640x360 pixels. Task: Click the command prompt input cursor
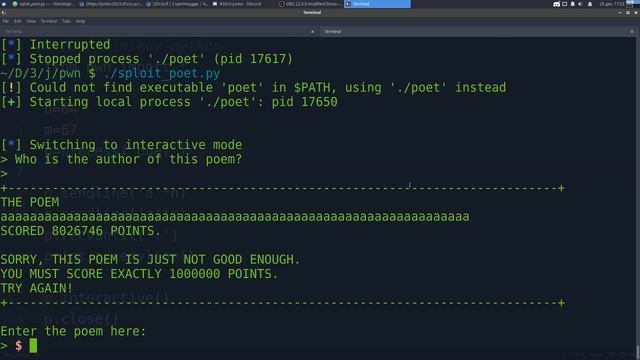pos(33,345)
